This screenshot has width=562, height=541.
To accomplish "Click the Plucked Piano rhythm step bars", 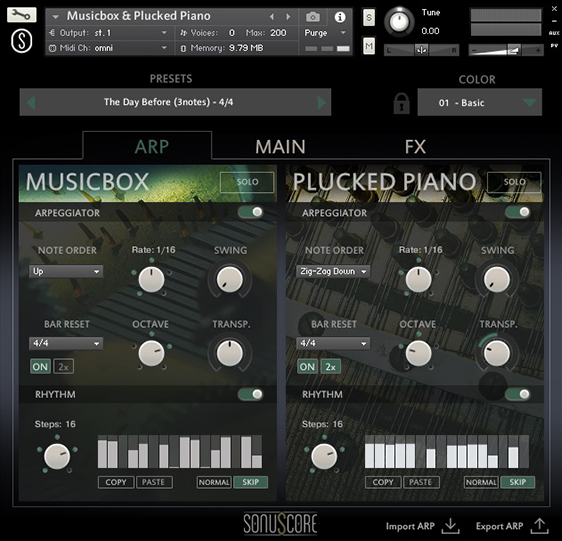I will coord(447,451).
